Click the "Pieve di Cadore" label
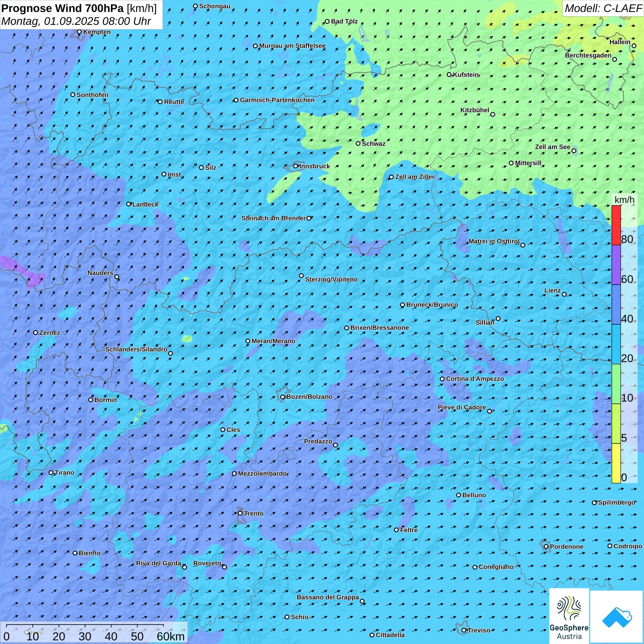644x644 pixels. [x=462, y=407]
